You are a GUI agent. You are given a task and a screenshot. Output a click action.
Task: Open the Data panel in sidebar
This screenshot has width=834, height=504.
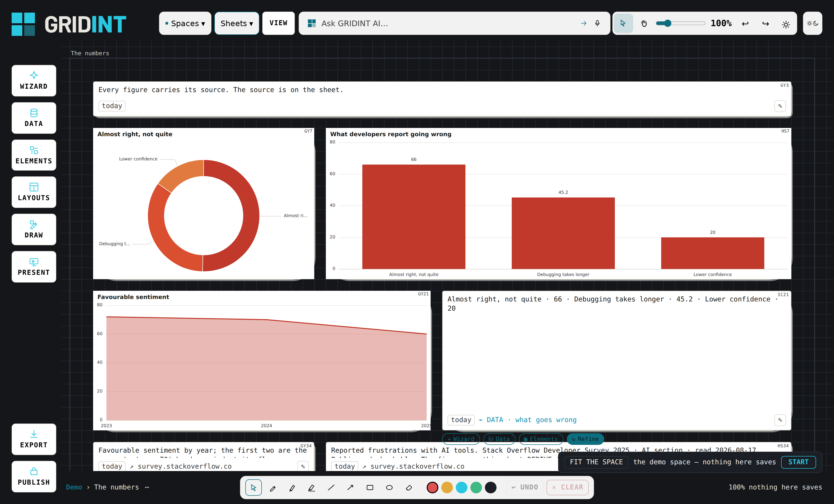[x=34, y=118]
